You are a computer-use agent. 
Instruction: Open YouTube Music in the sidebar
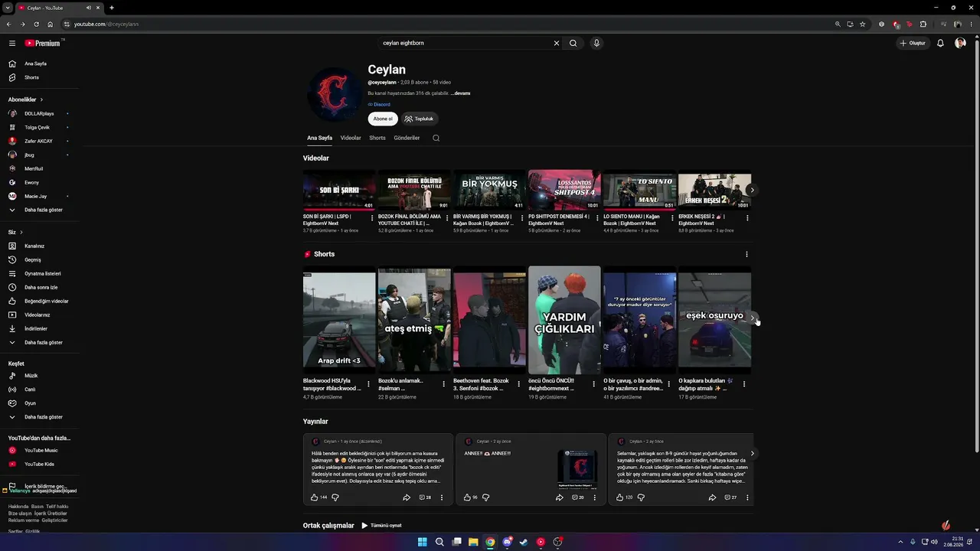[40, 450]
